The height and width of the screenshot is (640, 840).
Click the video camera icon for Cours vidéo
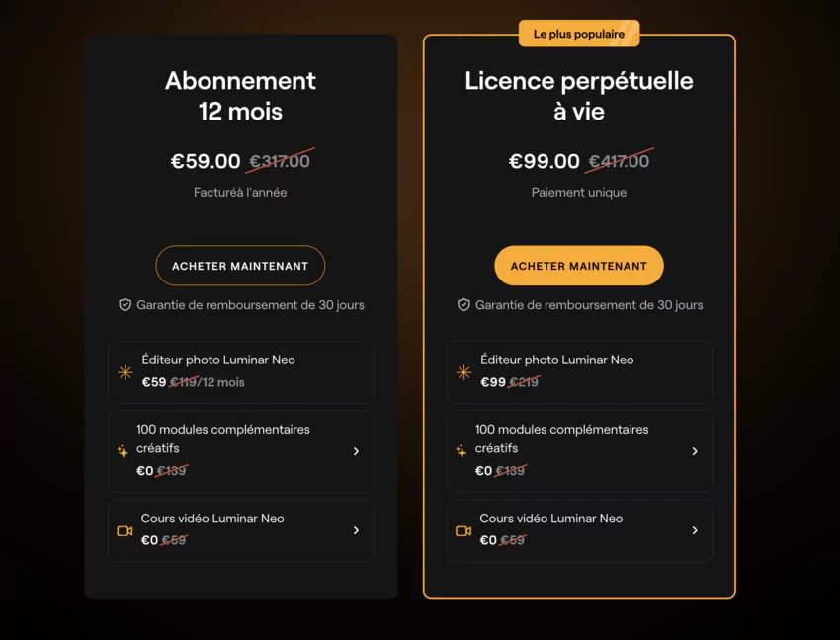[125, 530]
